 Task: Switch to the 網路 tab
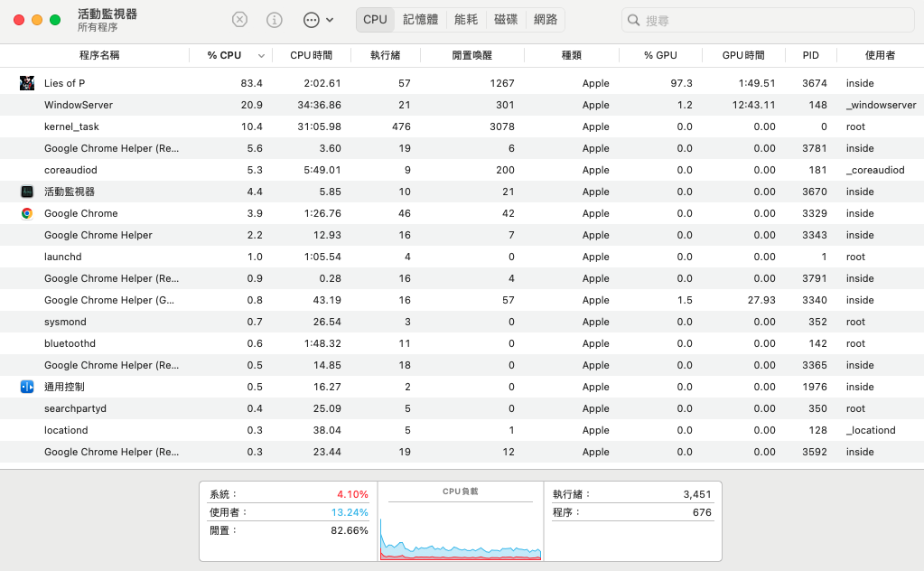tap(545, 20)
